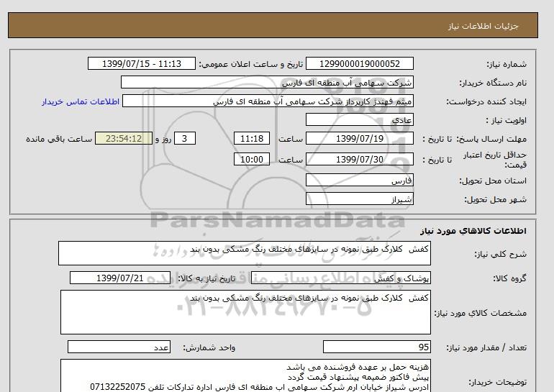Select the response deadline time 11:18
The width and height of the screenshot is (554, 392).
(x=252, y=138)
